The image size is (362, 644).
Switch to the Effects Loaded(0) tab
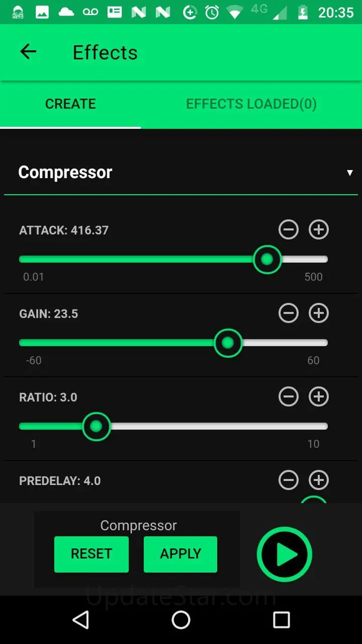251,104
